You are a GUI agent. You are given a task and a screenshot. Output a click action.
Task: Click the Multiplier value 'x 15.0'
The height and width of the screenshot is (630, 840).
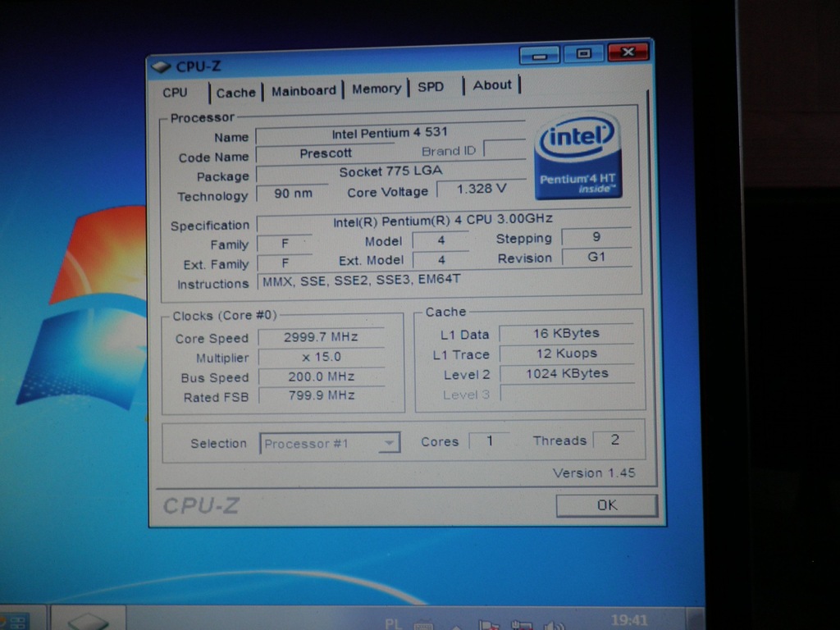(x=322, y=357)
